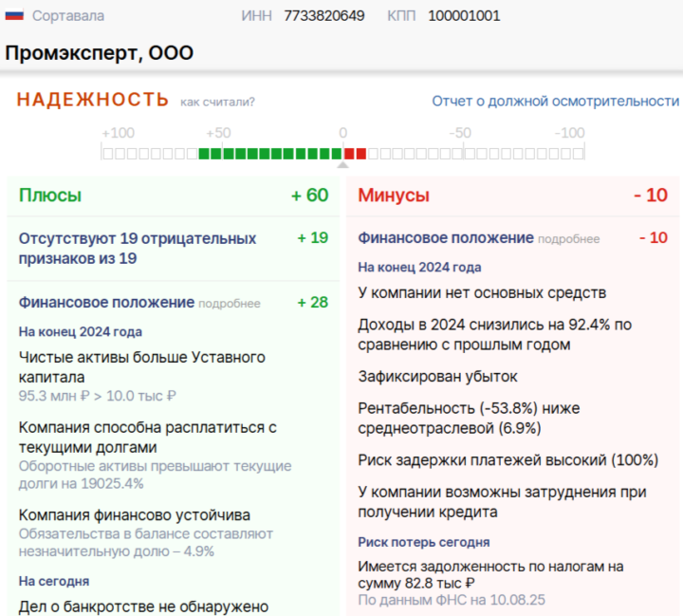Screen dimensions: 683x616
Task: Click the ИНН number 7733820649
Action: click(323, 16)
